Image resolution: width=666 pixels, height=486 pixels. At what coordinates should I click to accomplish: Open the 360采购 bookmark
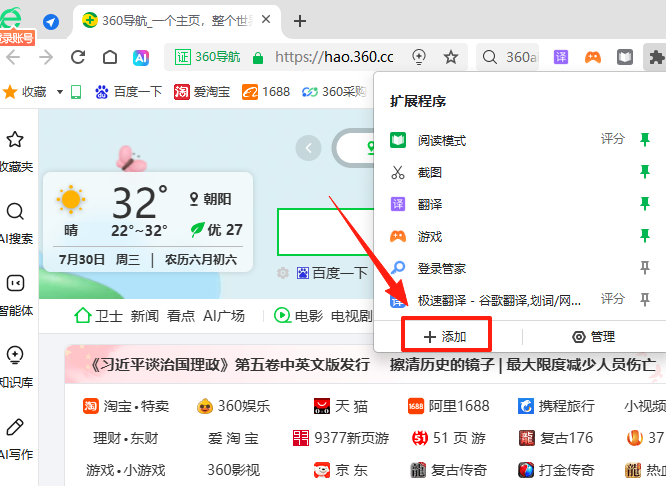(334, 92)
